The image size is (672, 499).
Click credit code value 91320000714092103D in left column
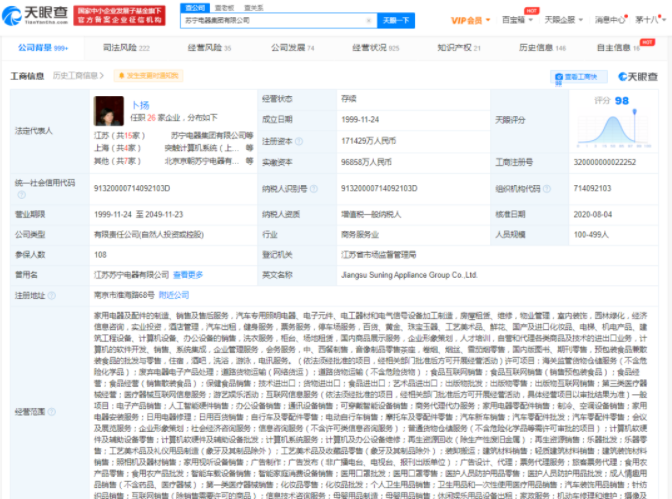point(132,189)
